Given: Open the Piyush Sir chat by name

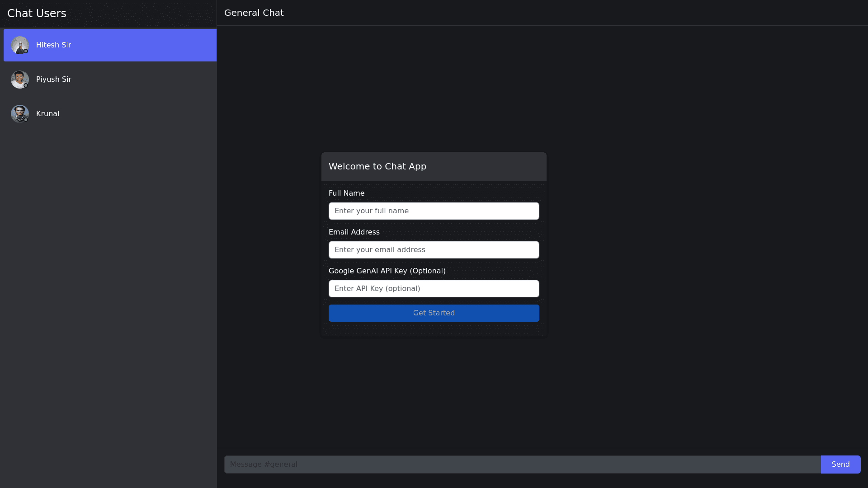Looking at the screenshot, I should tap(54, 80).
